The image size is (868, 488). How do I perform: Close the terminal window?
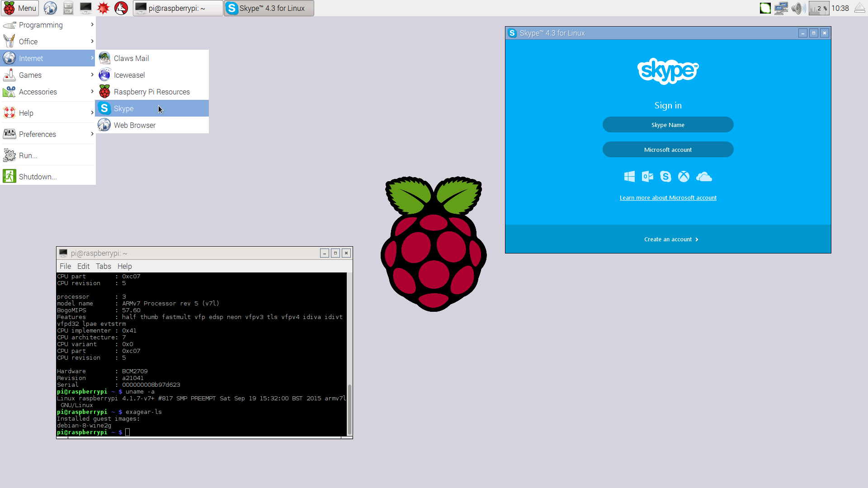[346, 253]
